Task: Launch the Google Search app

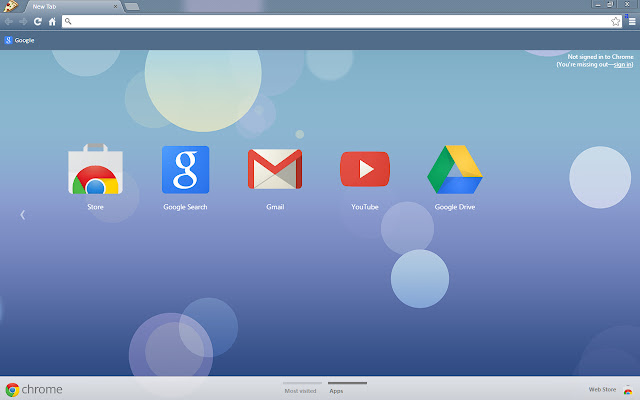Action: click(185, 169)
